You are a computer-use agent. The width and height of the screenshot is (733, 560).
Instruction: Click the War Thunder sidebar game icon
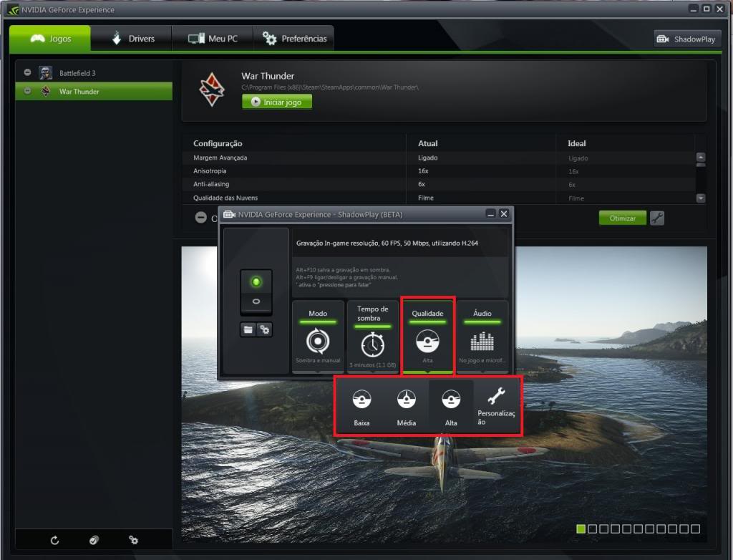click(x=45, y=91)
